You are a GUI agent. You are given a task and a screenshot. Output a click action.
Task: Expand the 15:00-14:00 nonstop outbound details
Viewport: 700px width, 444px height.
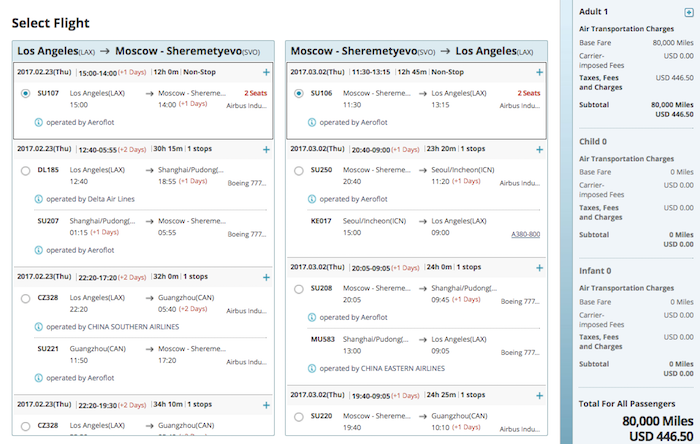266,72
